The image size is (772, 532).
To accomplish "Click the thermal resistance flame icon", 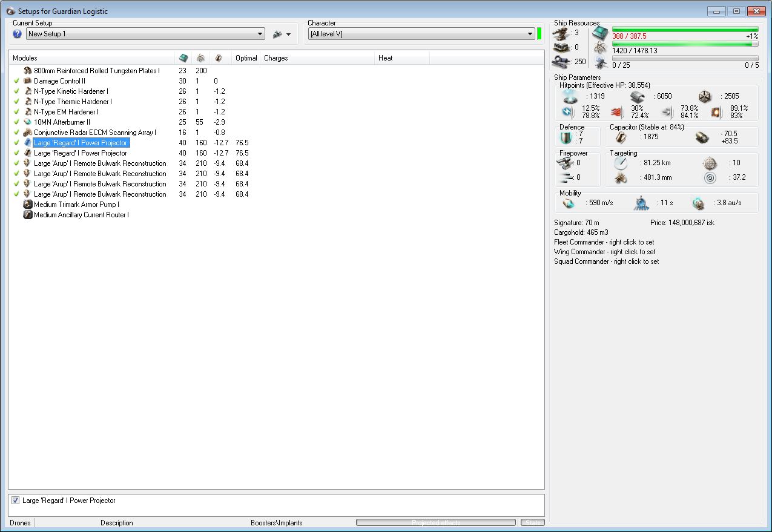I will tap(616, 111).
